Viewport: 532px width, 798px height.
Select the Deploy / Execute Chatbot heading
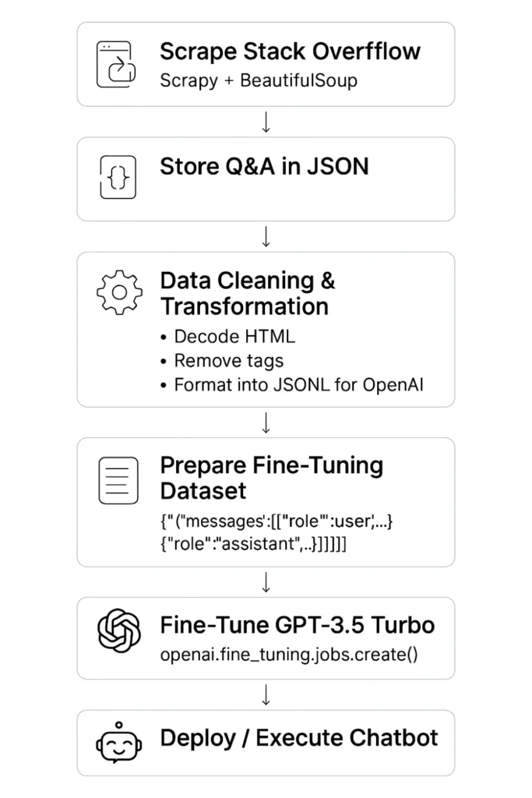[x=299, y=738]
